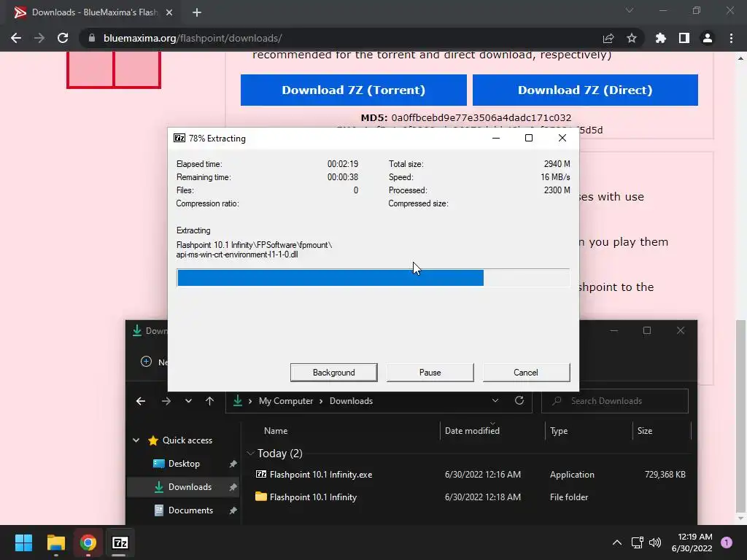The height and width of the screenshot is (560, 747).
Task: Click Chrome tab search dropdown arrow
Action: coord(630,10)
